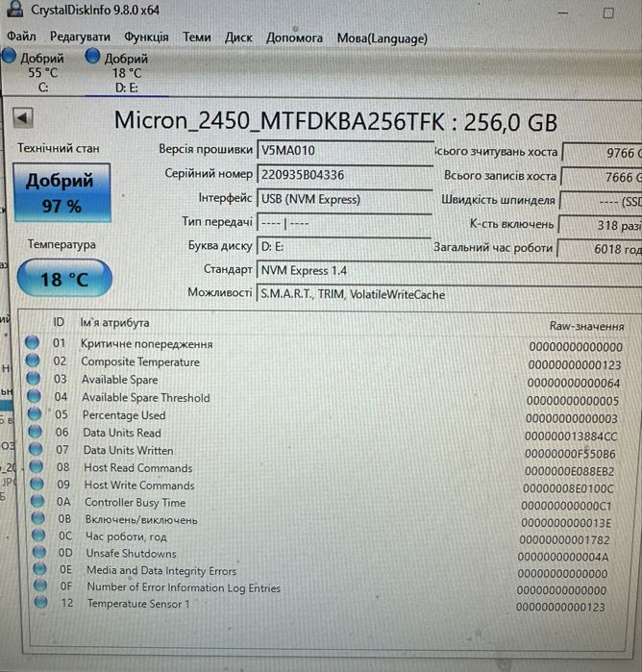Click the ID column header
This screenshot has width=642, height=672.
(x=59, y=322)
